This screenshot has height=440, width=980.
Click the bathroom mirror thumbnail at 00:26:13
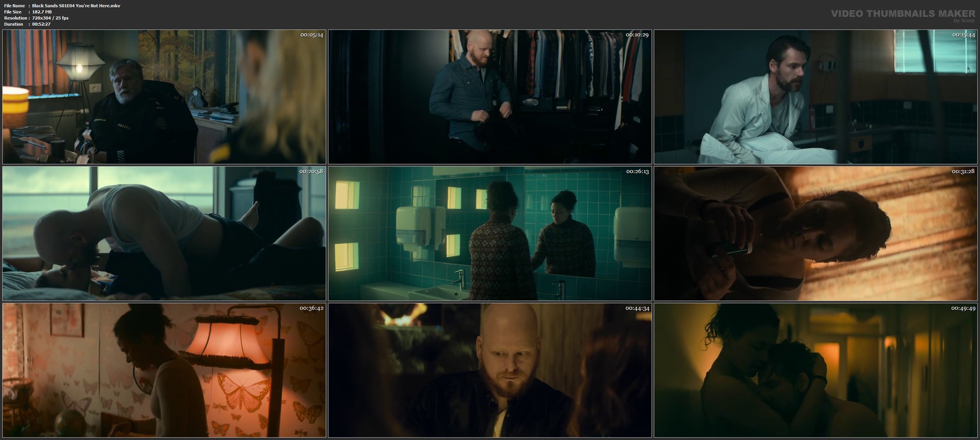coord(490,233)
